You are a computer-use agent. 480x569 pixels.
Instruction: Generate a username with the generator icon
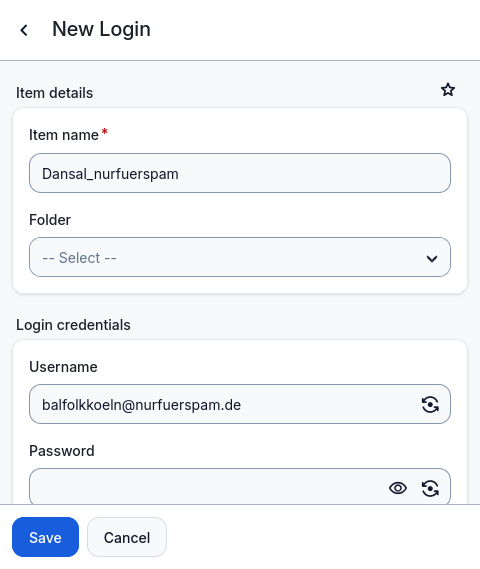coord(430,405)
